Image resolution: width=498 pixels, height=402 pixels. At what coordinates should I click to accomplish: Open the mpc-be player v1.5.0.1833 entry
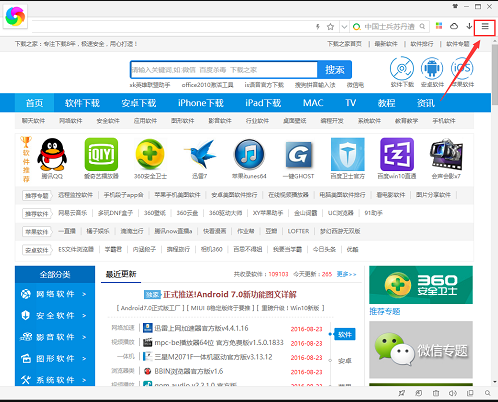pos(219,343)
